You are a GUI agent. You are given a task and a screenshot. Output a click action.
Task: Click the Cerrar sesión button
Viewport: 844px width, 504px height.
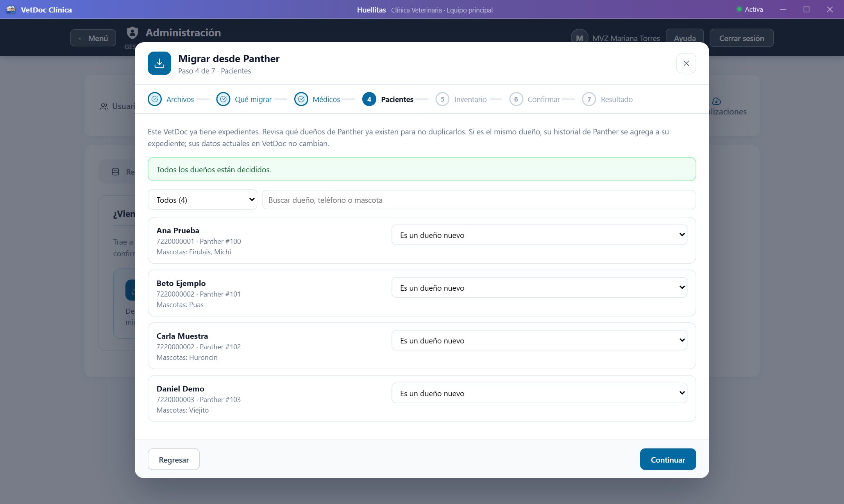pos(742,38)
